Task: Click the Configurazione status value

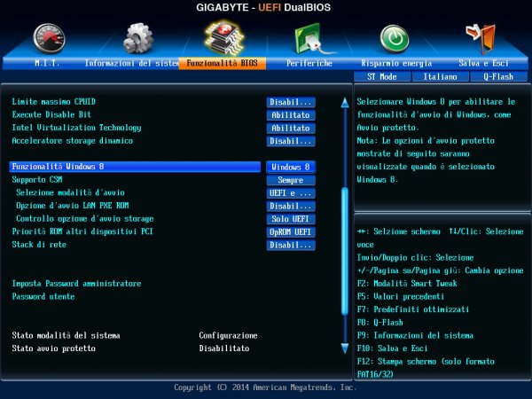Action: pyautogui.click(x=228, y=335)
